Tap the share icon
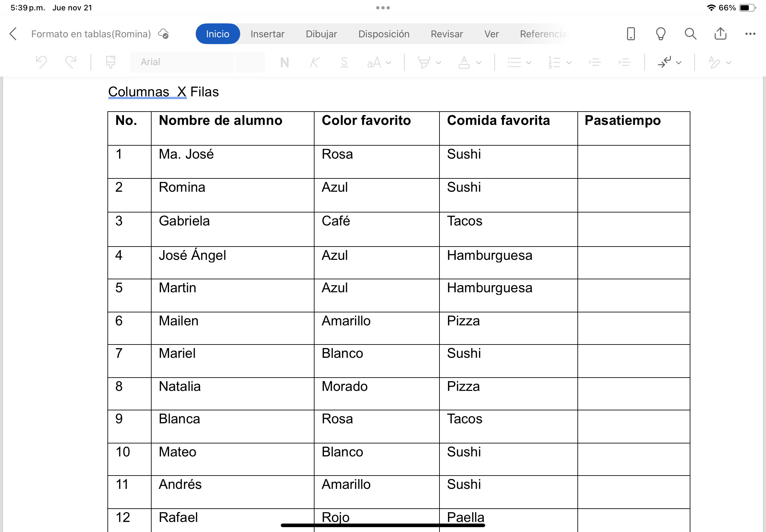The width and height of the screenshot is (766, 532). 720,34
